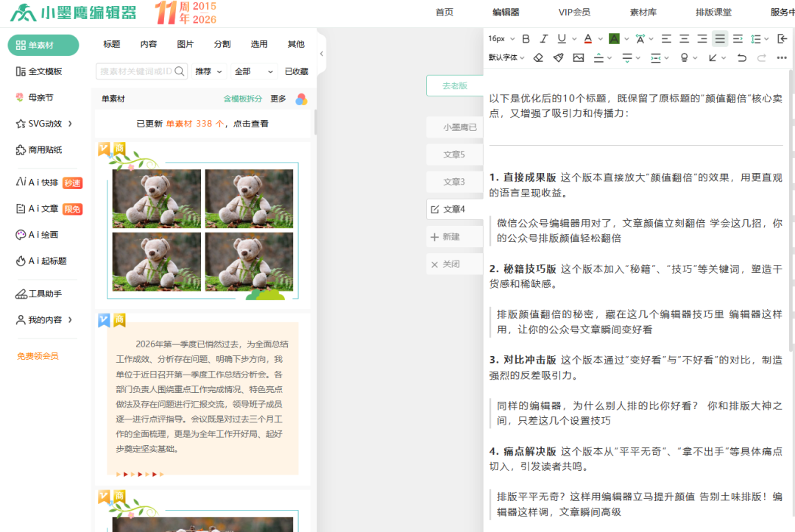The height and width of the screenshot is (532, 795).
Task: Open 全文模板 in sidebar
Action: click(x=39, y=71)
